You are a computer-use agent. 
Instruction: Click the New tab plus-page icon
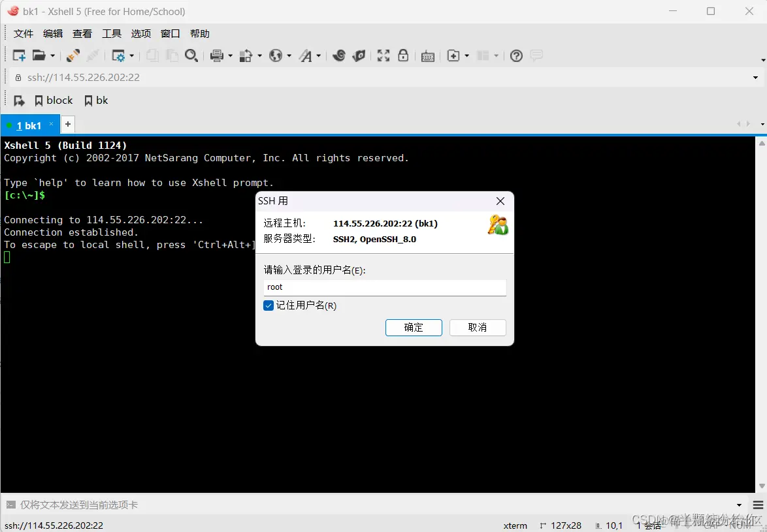pos(453,55)
